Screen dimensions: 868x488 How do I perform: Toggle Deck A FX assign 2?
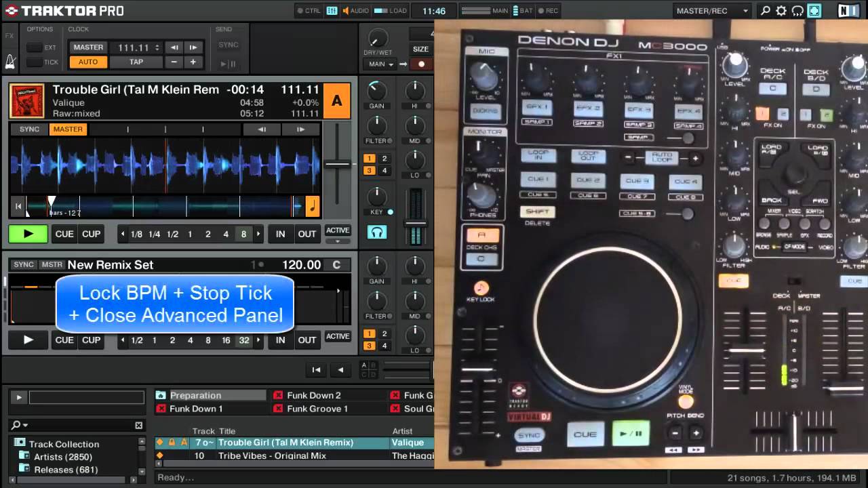[x=384, y=159]
